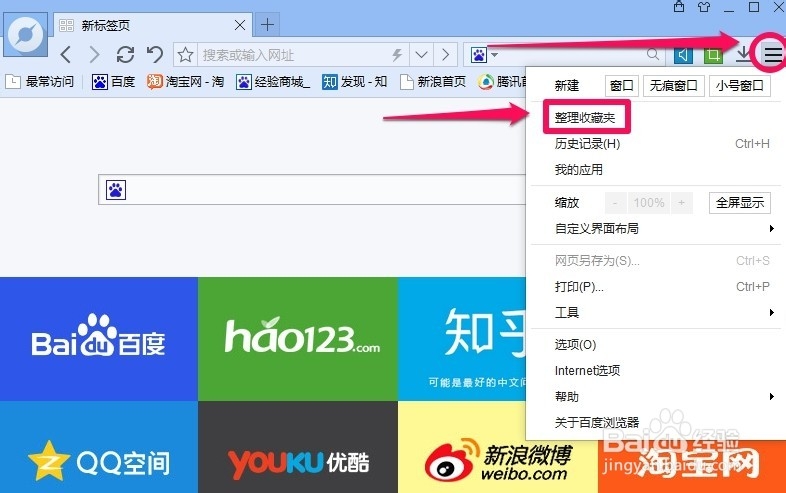Open the 淘宝网 bookmark
This screenshot has height=493, width=786.
[x=185, y=81]
